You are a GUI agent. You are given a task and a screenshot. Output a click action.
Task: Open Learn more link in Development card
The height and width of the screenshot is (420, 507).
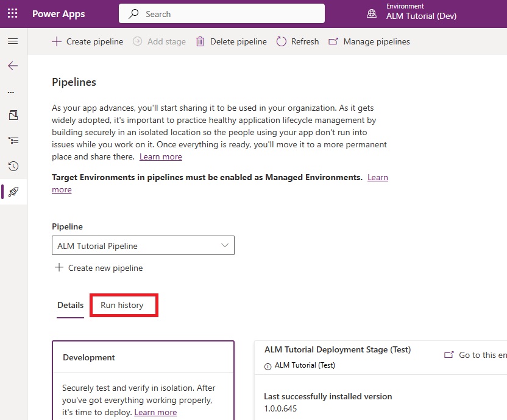(155, 413)
